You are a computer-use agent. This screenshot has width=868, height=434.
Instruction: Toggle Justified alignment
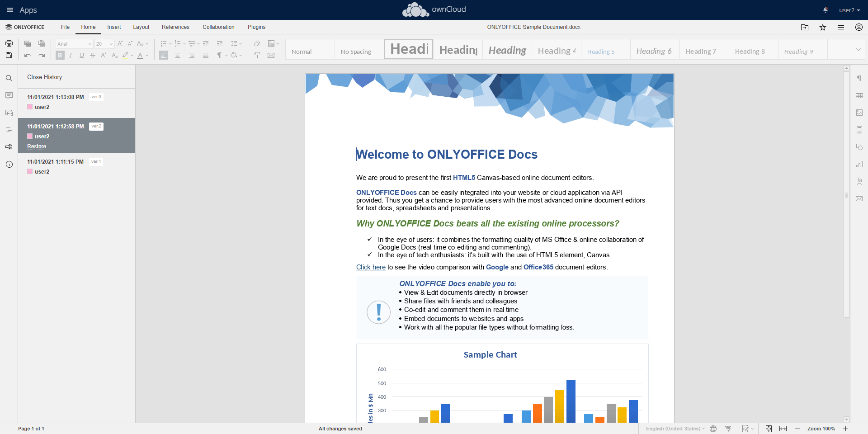tap(206, 55)
